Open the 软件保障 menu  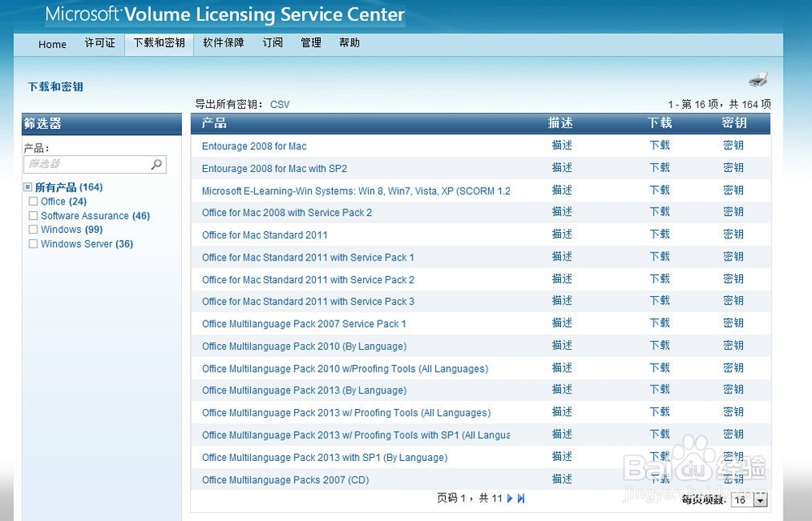[223, 42]
